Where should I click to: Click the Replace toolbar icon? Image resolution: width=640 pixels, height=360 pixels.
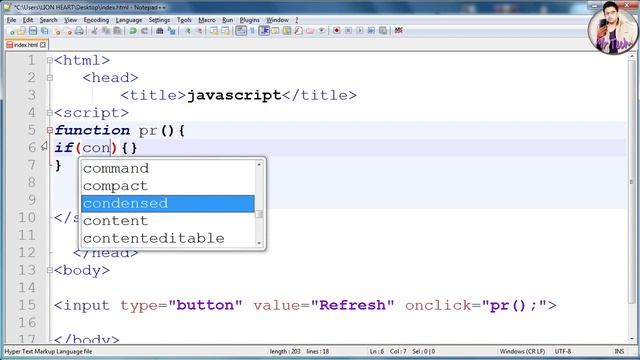click(x=171, y=31)
